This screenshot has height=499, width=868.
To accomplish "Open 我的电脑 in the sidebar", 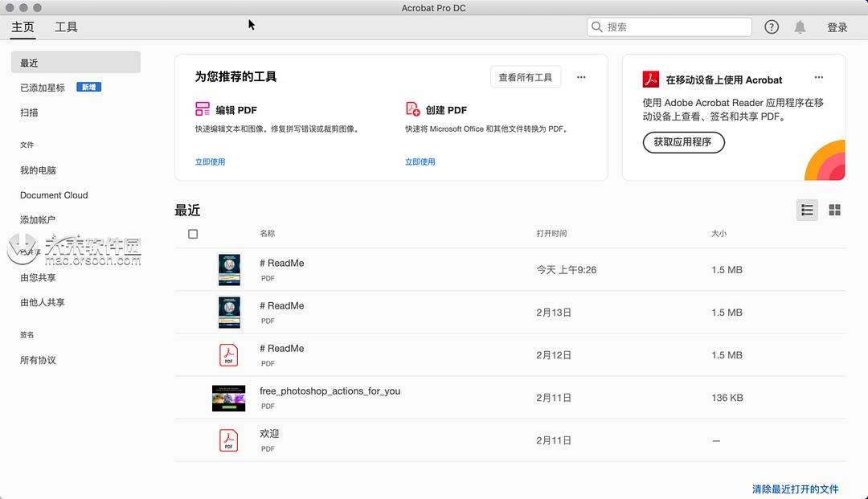I will point(38,170).
